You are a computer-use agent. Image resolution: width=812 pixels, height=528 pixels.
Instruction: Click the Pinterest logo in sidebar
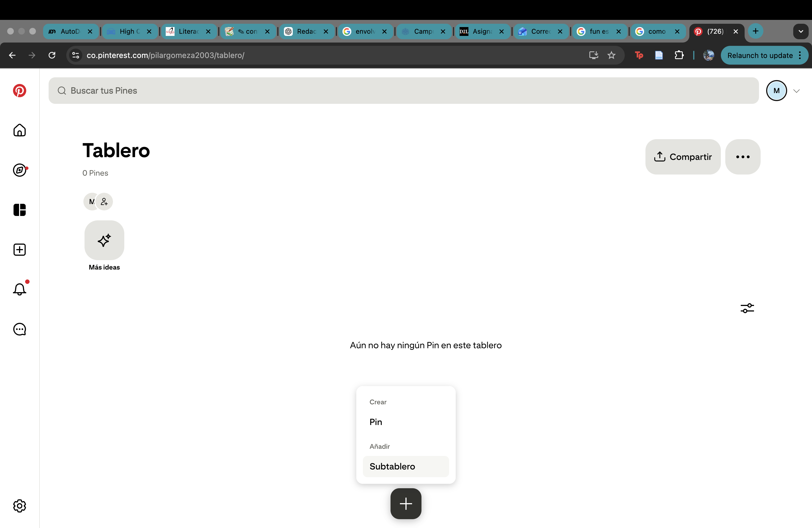[x=19, y=91]
